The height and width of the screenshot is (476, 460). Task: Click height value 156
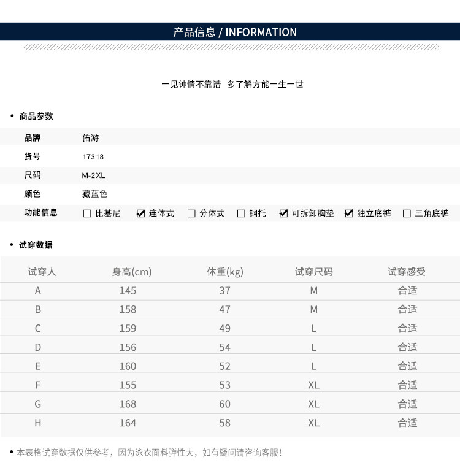point(128,347)
